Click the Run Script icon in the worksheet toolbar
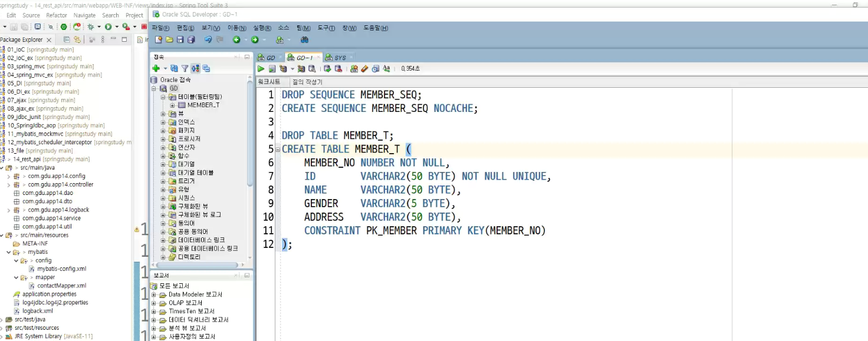868x341 pixels. (x=272, y=69)
